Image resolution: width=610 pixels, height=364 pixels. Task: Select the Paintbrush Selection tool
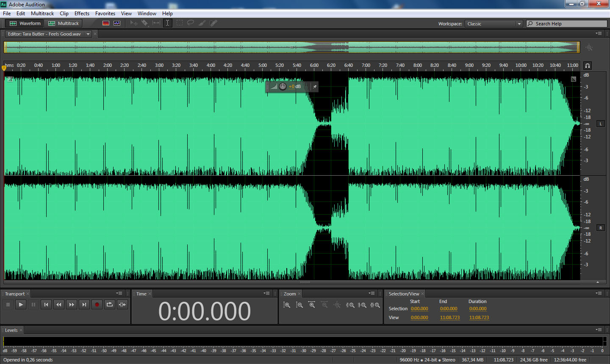coord(202,23)
